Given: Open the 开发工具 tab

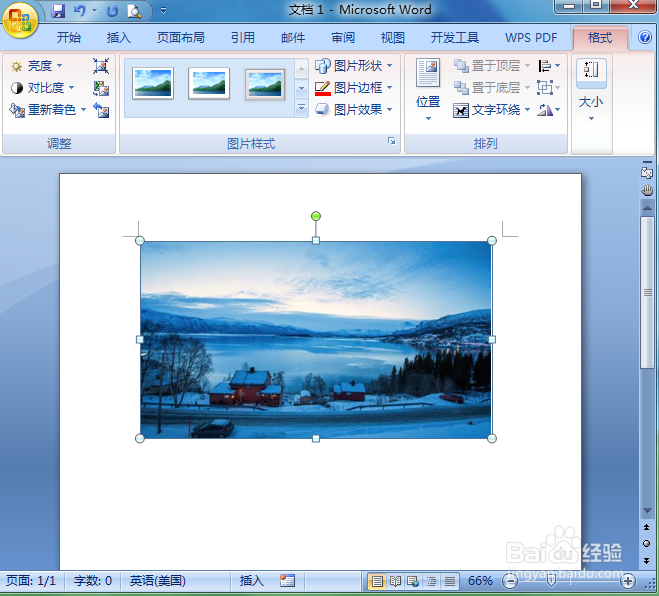Looking at the screenshot, I should [455, 38].
